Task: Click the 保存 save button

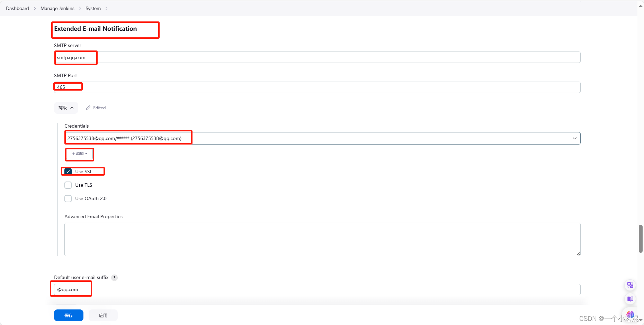Action: (69, 315)
